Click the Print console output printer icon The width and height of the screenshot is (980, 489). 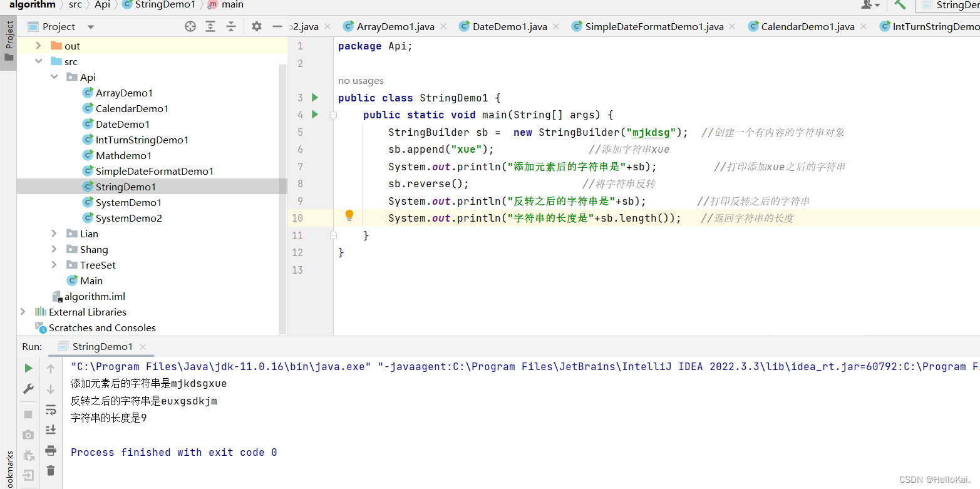51,450
